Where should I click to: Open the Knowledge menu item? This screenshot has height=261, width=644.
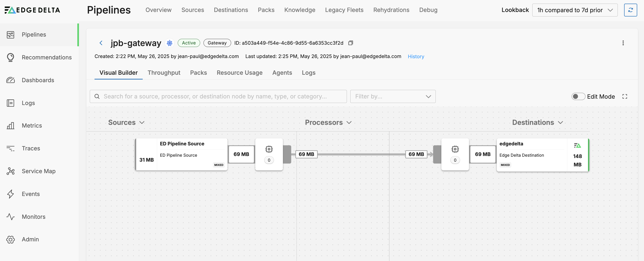(300, 10)
